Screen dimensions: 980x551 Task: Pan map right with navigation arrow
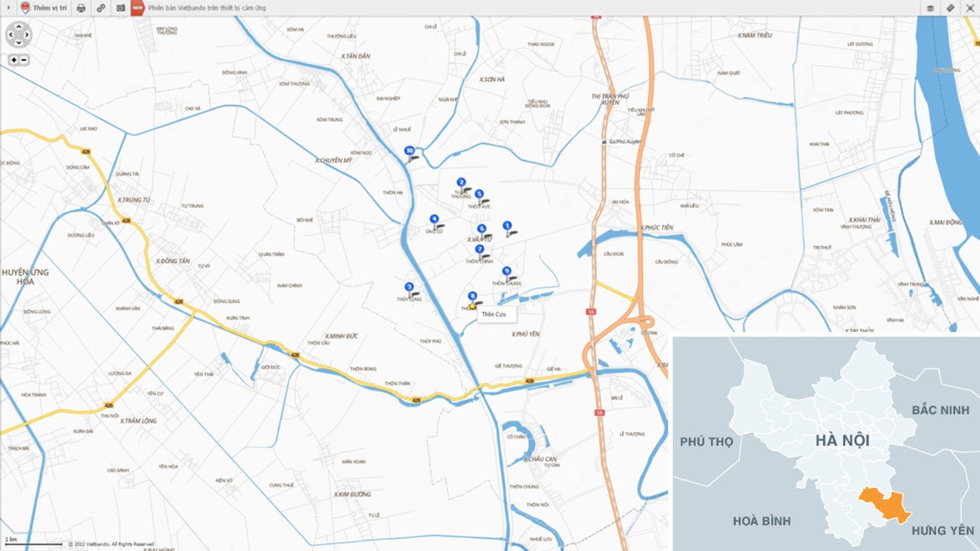(x=26, y=34)
